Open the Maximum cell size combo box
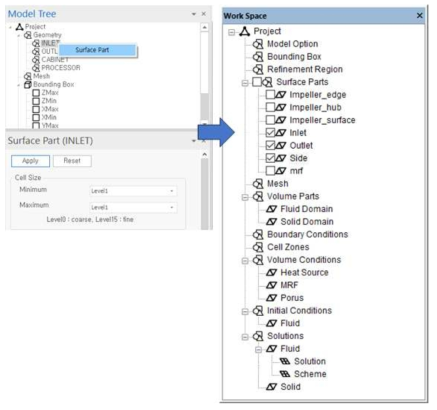 pos(133,207)
